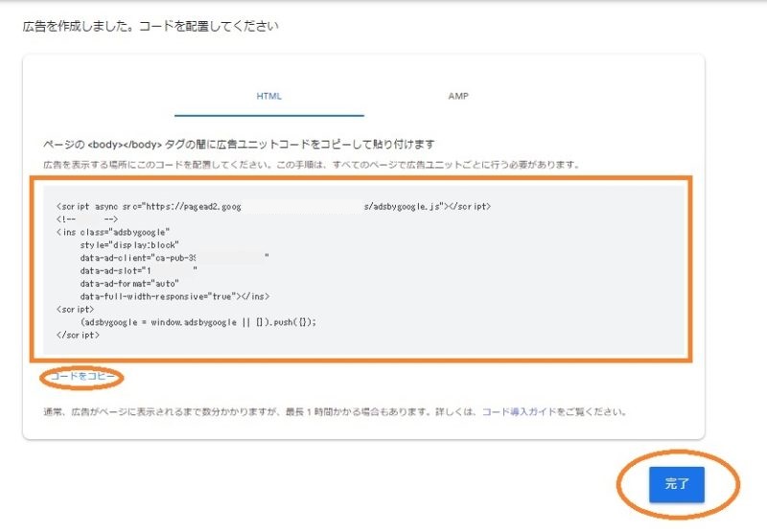Click the data-full-width-responsive="true" line
The width and height of the screenshot is (767, 532).
(174, 296)
